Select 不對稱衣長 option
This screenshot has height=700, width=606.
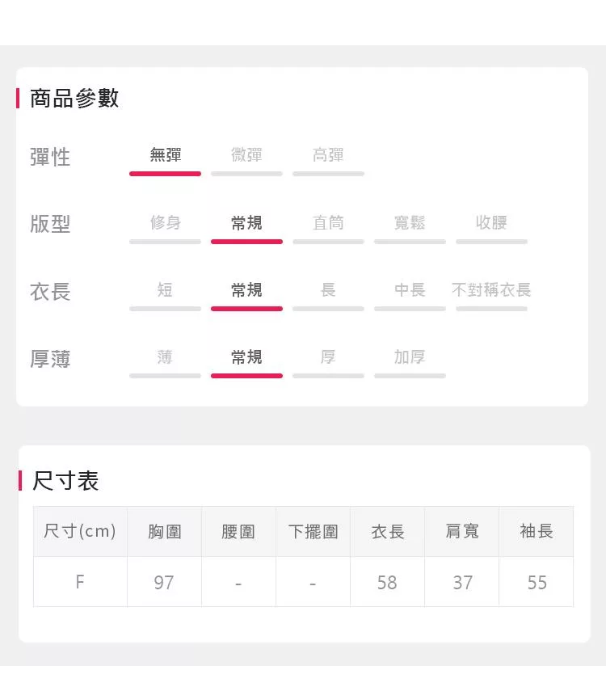(x=491, y=290)
